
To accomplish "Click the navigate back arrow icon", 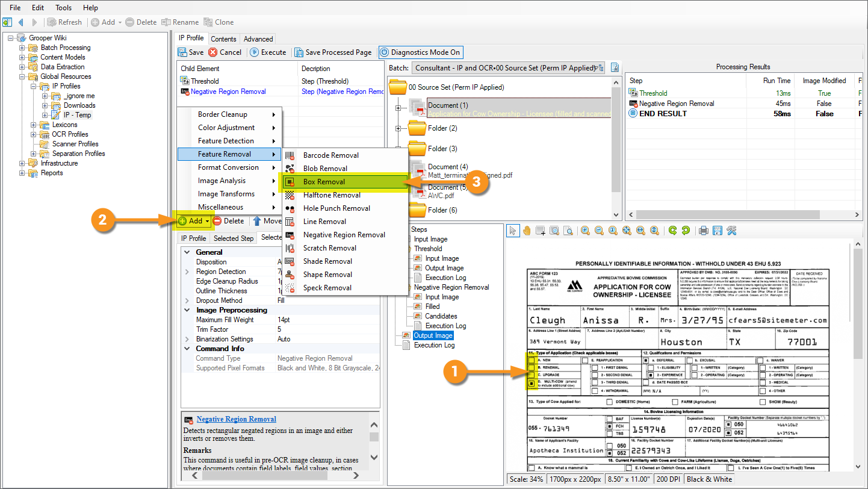I will (21, 22).
